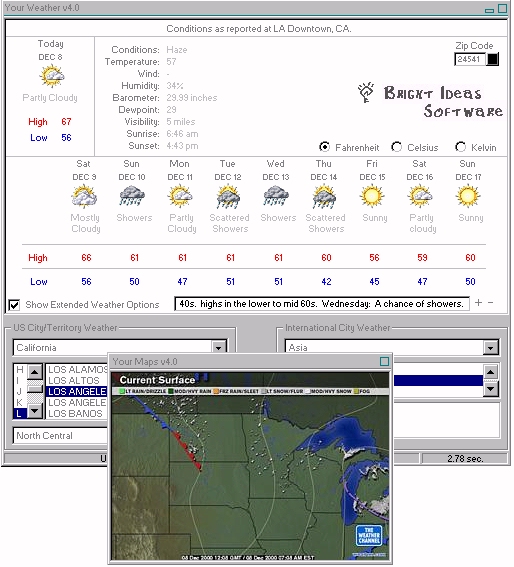Click the plus button next to forecast text
Screen dimensions: 514x567
[x=478, y=303]
